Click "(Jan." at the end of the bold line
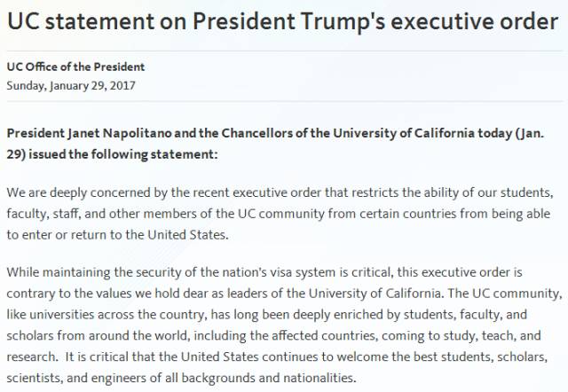The image size is (568, 392). point(541,133)
